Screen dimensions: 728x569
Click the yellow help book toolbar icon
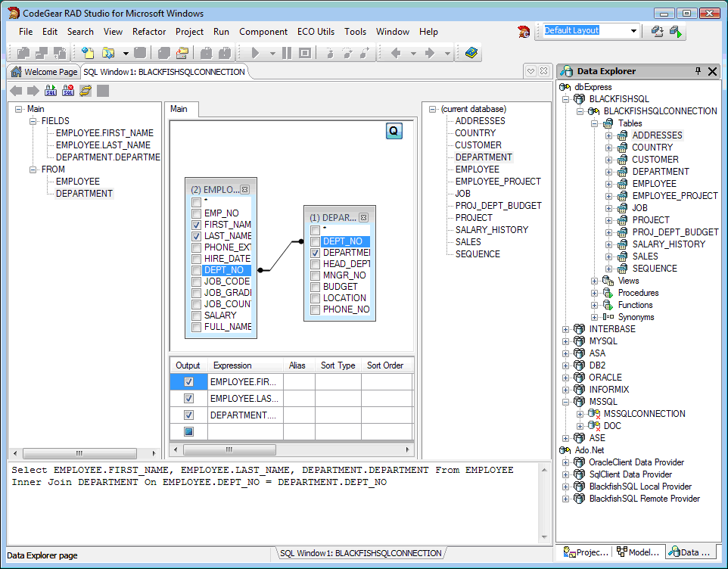point(472,53)
